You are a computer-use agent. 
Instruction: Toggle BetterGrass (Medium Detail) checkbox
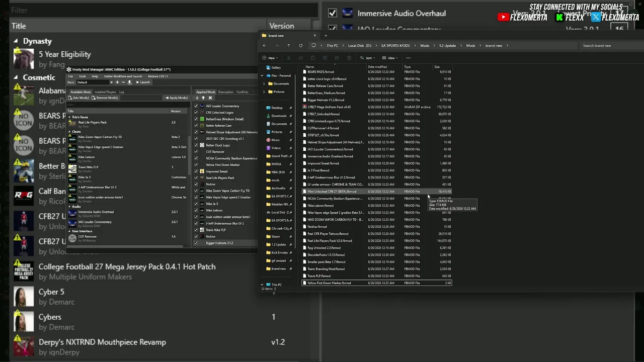pyautogui.click(x=196, y=119)
